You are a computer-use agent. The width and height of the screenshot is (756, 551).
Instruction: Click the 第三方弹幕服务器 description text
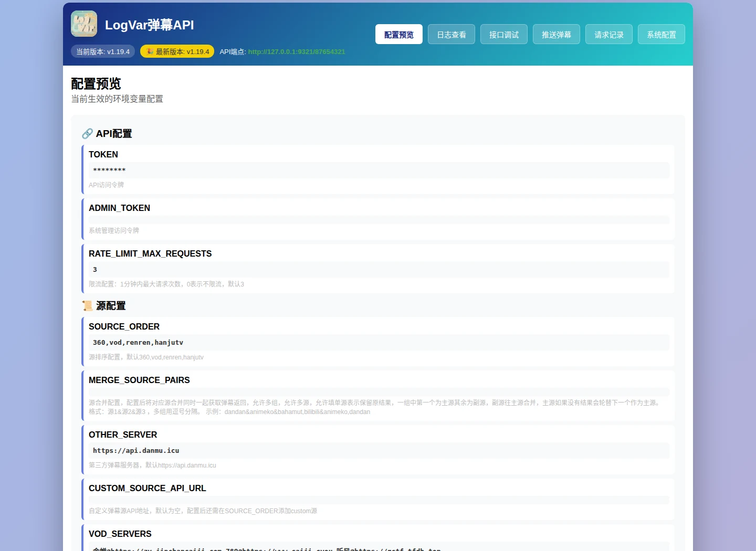(x=152, y=465)
